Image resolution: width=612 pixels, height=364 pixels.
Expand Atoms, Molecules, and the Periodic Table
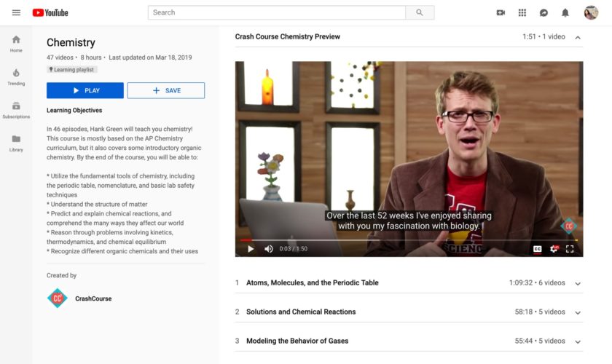click(578, 283)
